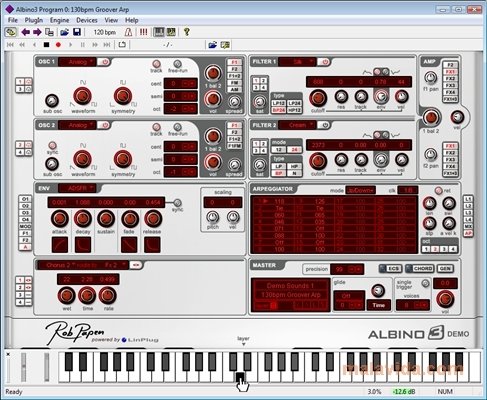This screenshot has height=400, width=487.
Task: Click the loop icon in transport bar
Action: click(122, 44)
